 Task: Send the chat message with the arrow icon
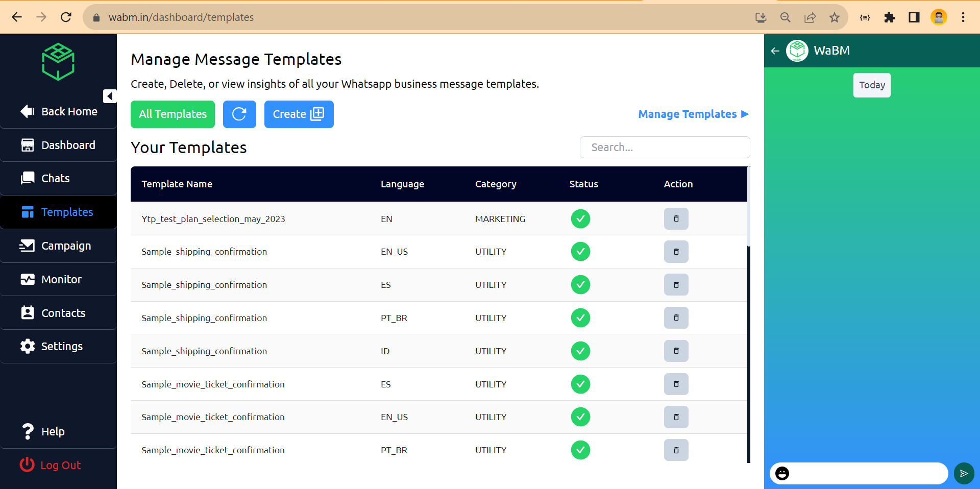[x=963, y=474]
